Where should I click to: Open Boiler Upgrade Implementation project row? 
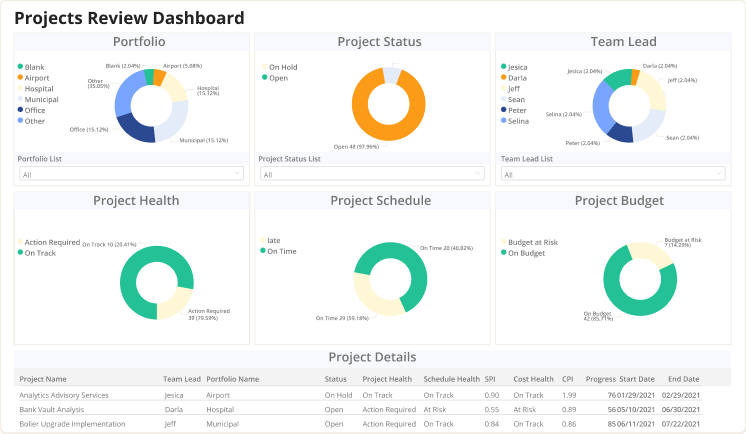coord(72,424)
